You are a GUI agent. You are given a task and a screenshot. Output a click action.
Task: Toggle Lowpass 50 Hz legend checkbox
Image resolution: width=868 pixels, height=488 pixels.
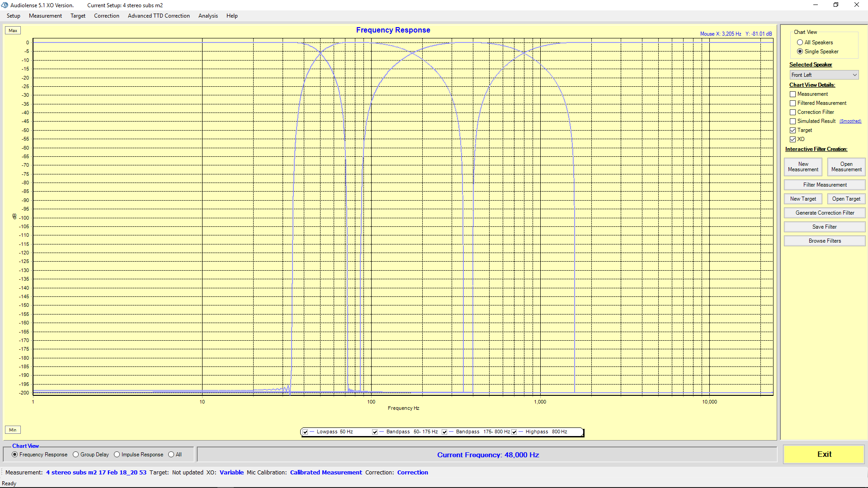[x=306, y=432]
